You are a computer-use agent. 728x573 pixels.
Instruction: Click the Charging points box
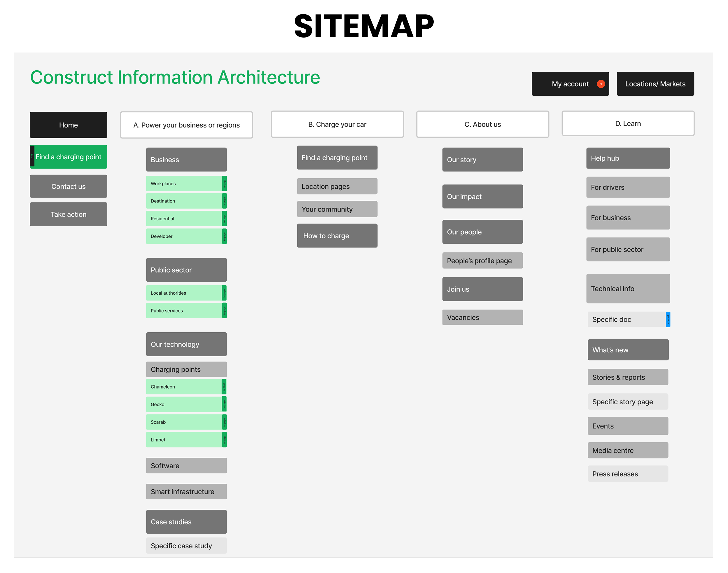(x=186, y=369)
